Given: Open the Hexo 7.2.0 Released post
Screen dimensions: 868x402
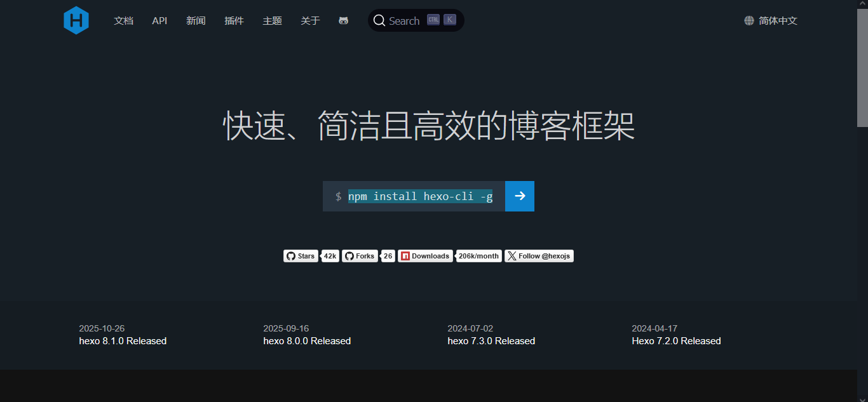Looking at the screenshot, I should (676, 341).
